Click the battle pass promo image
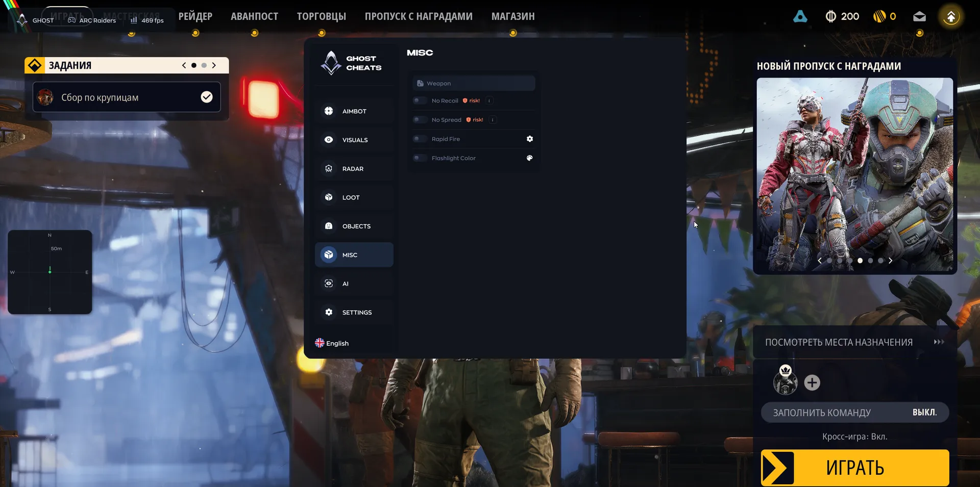The width and height of the screenshot is (980, 487). pyautogui.click(x=854, y=174)
